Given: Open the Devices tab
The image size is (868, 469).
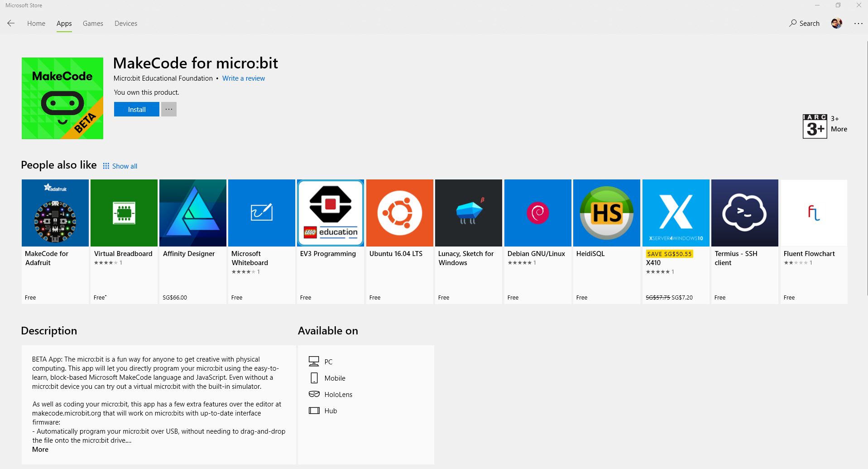Looking at the screenshot, I should (x=126, y=24).
